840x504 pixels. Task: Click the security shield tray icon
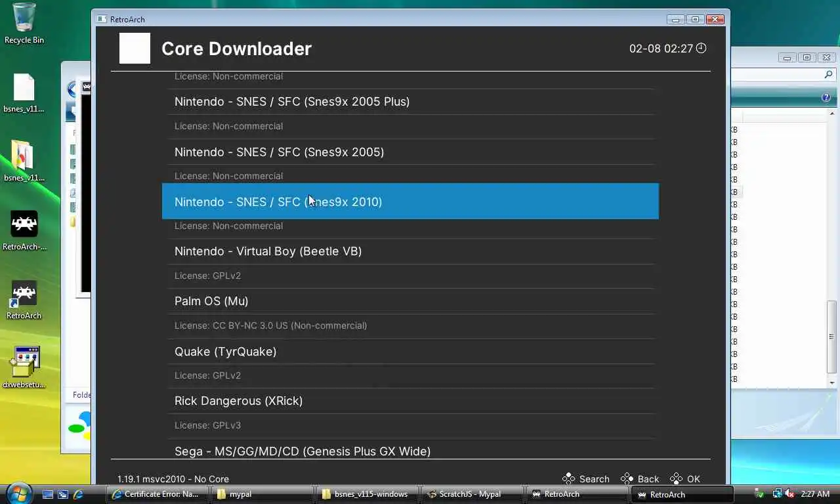tap(759, 493)
